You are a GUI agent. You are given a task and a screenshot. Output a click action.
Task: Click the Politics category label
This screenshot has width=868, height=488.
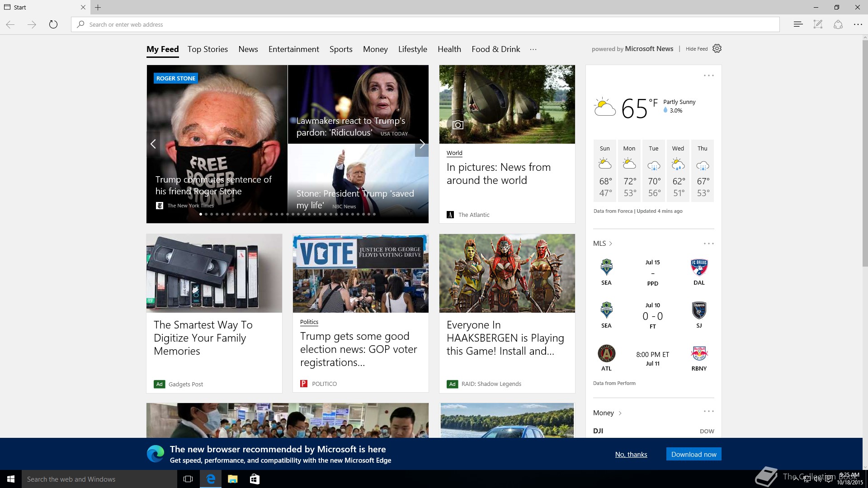[x=309, y=322]
